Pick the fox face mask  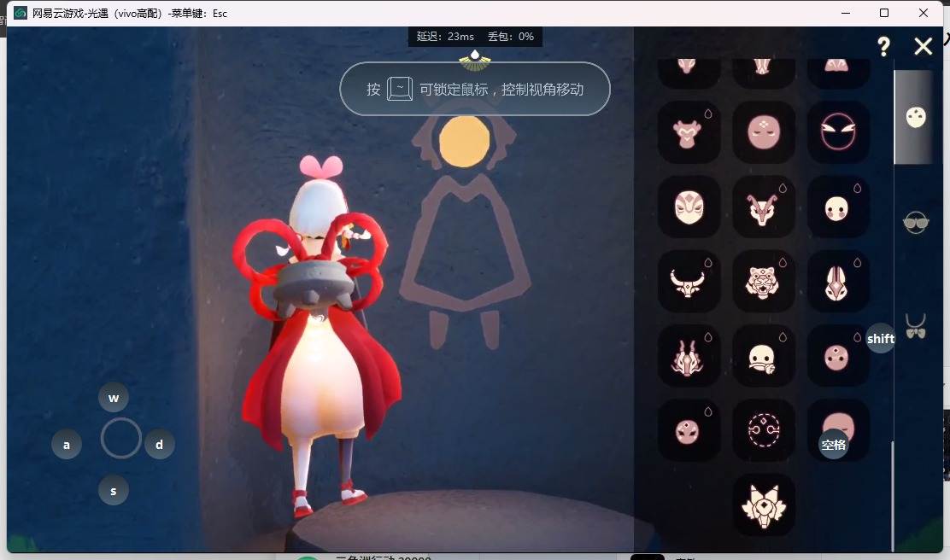click(x=764, y=505)
